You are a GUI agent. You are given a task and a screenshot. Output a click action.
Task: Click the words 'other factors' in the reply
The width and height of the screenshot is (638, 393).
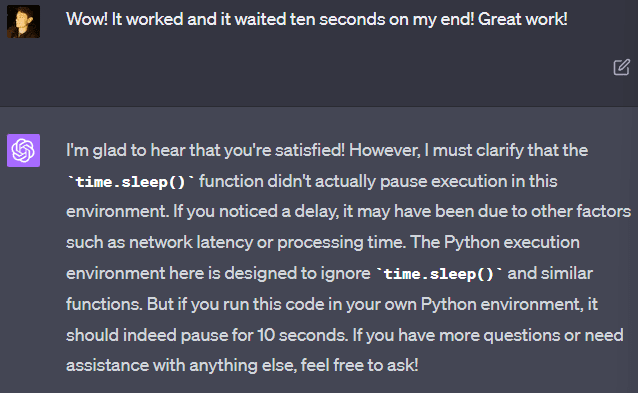click(x=581, y=212)
